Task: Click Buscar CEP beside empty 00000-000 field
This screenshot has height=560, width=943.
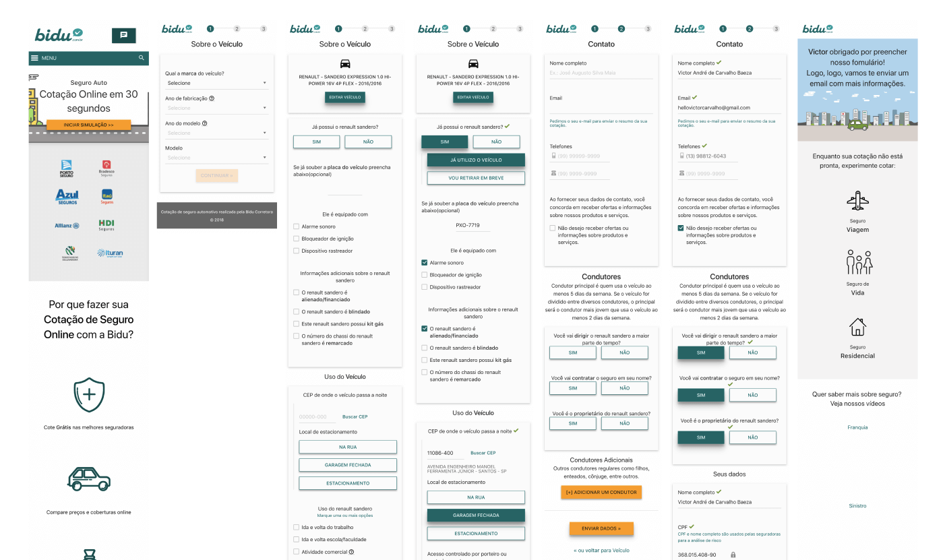Action: [355, 416]
